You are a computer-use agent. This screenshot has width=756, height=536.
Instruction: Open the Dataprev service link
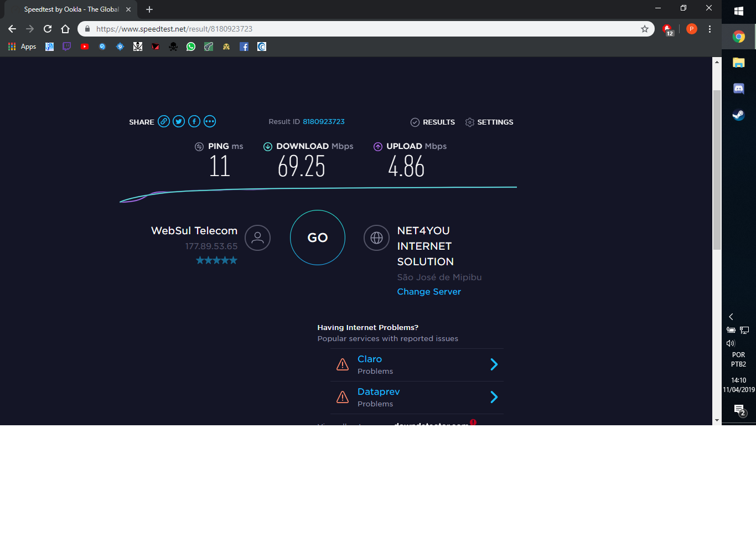click(x=379, y=392)
